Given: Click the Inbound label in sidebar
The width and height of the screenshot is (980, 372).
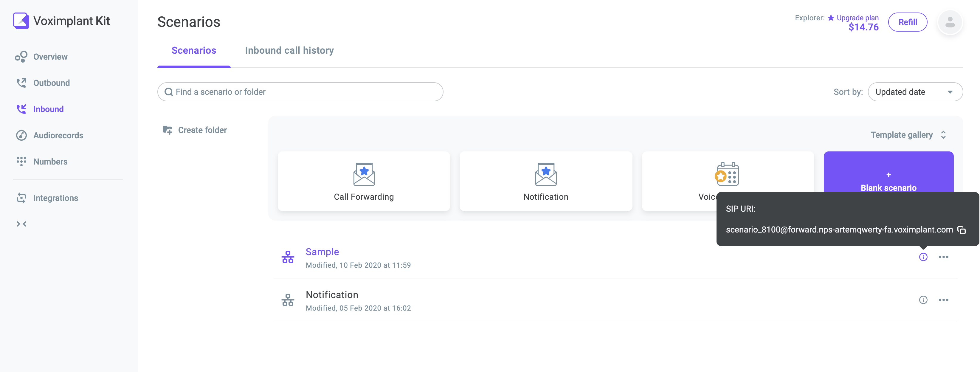Looking at the screenshot, I should point(49,109).
